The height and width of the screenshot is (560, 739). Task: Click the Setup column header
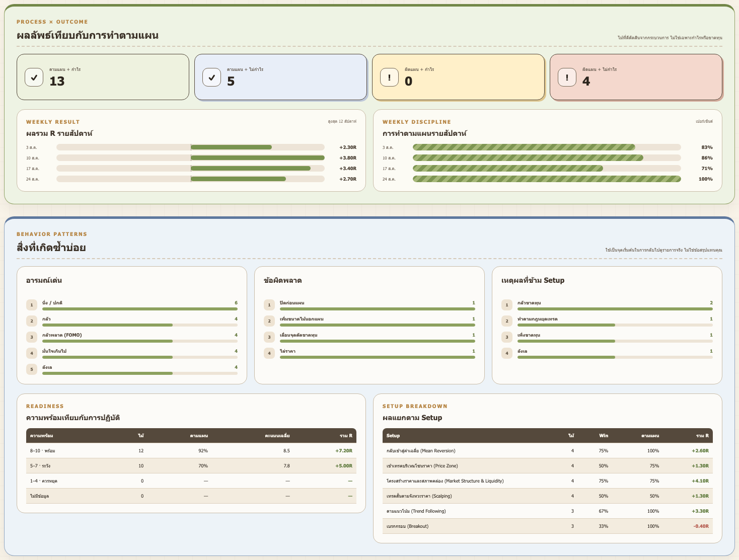[393, 436]
